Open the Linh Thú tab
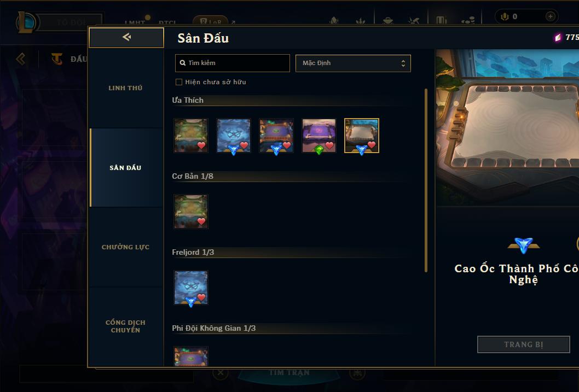579x392 pixels. pos(125,88)
